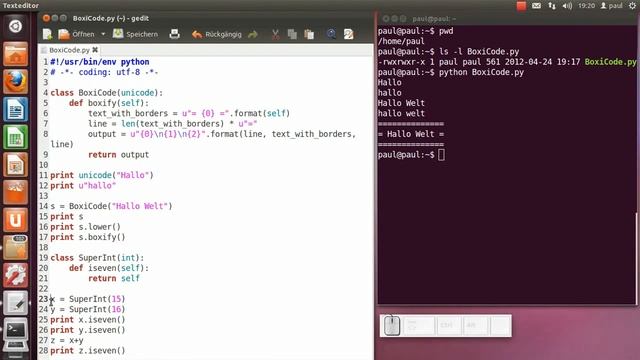
Task: Click 'return self' on line 21
Action: [x=114, y=278]
